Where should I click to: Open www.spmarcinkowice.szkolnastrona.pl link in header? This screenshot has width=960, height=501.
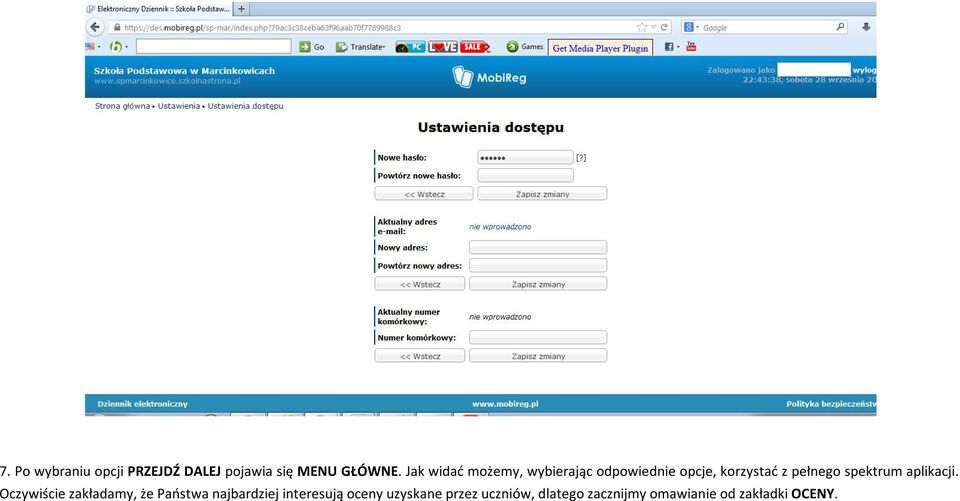click(x=167, y=81)
